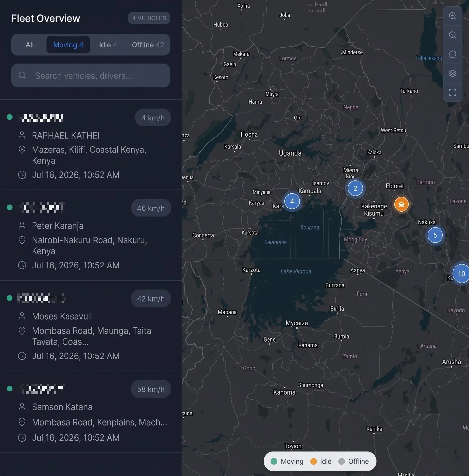Screen dimensions: 469x476
Task: Toggle fullscreen map view
Action: (x=452, y=92)
